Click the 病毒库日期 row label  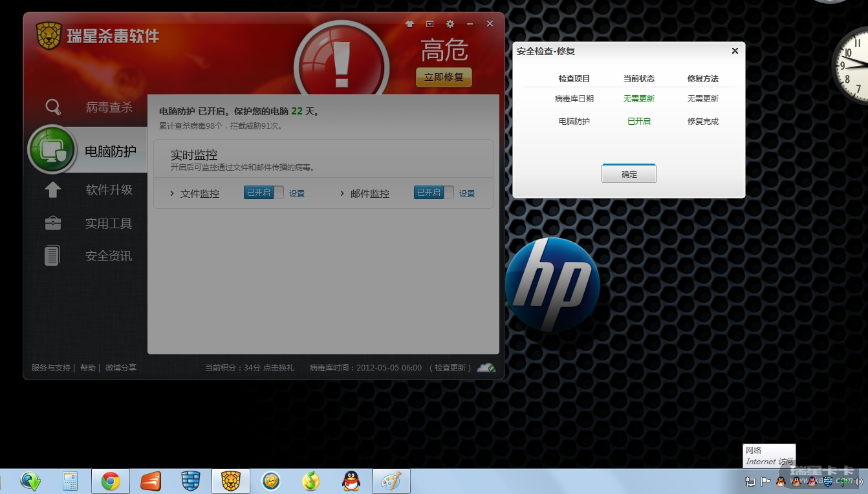point(574,99)
